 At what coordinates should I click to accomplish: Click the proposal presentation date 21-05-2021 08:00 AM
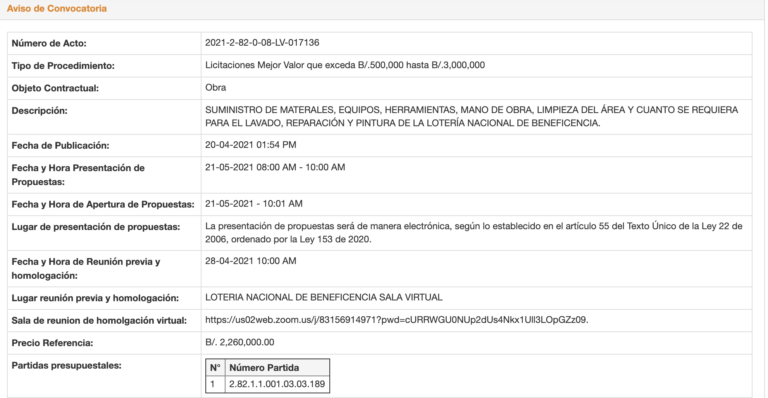pyautogui.click(x=250, y=167)
